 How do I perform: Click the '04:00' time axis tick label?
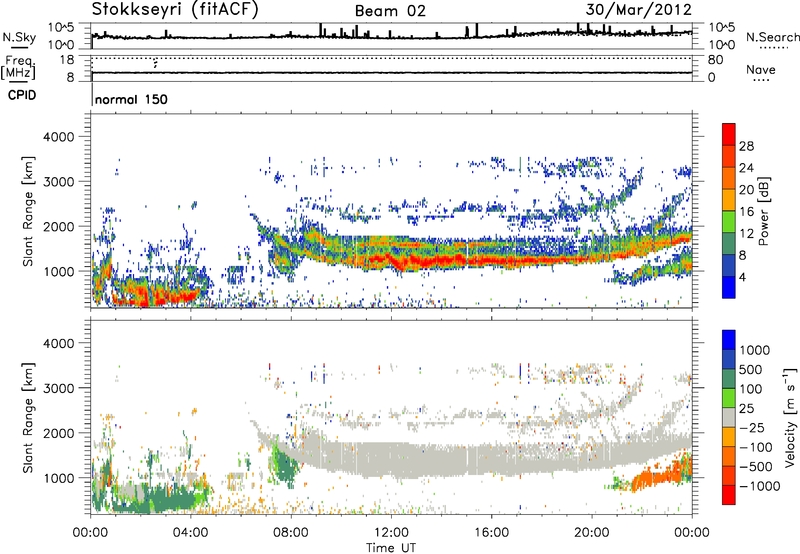tap(191, 533)
